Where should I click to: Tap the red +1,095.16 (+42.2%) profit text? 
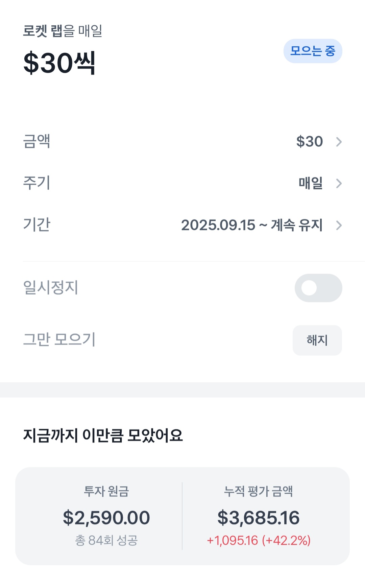click(x=259, y=540)
